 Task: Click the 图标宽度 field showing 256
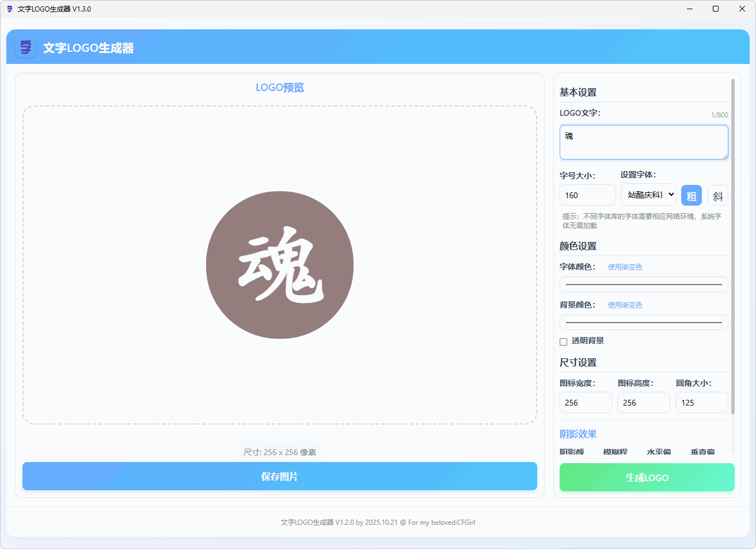pos(585,402)
